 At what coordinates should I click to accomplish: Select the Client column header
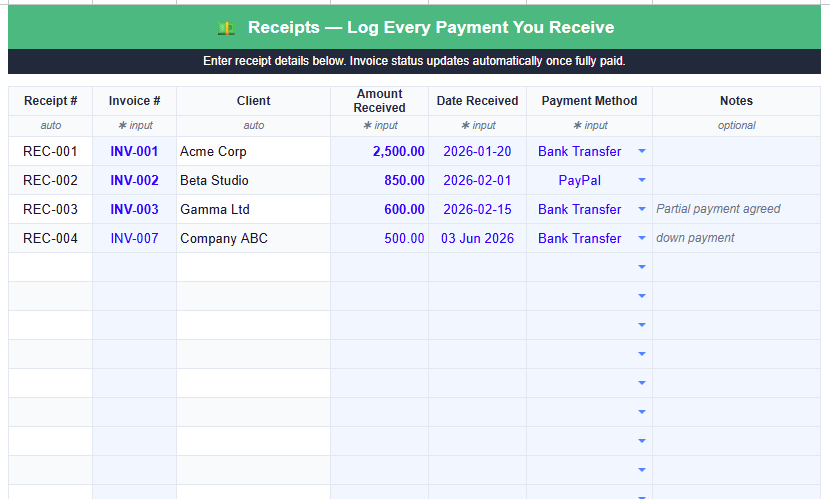[254, 101]
